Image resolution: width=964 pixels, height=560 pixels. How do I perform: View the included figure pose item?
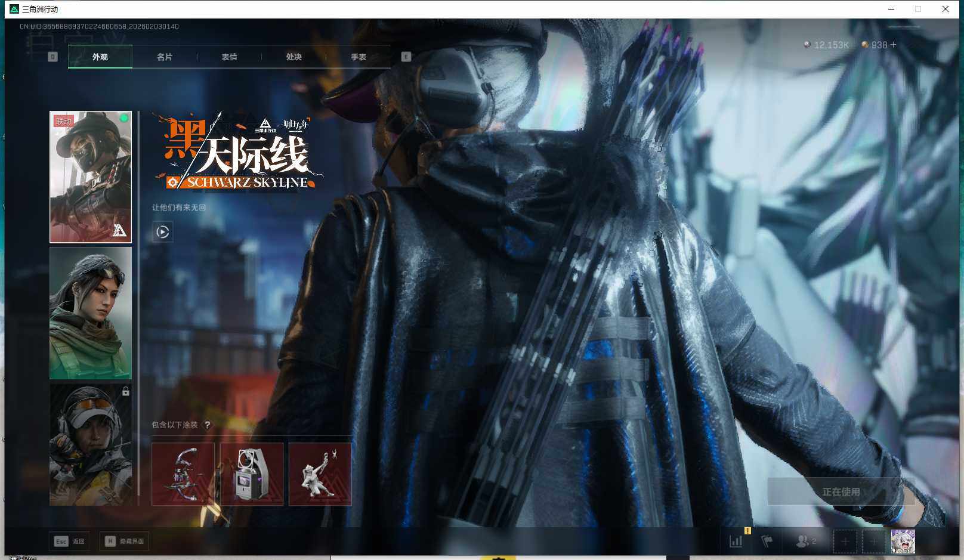click(x=320, y=474)
